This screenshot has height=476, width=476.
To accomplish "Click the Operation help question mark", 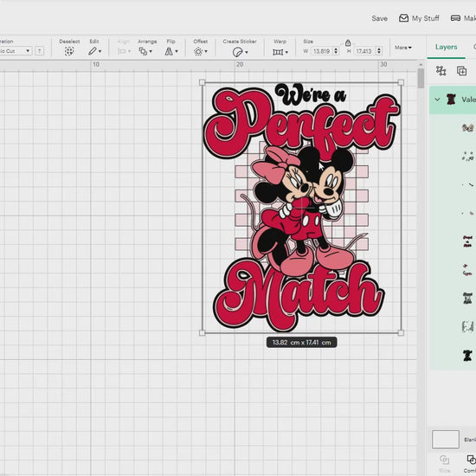I will click(x=39, y=51).
